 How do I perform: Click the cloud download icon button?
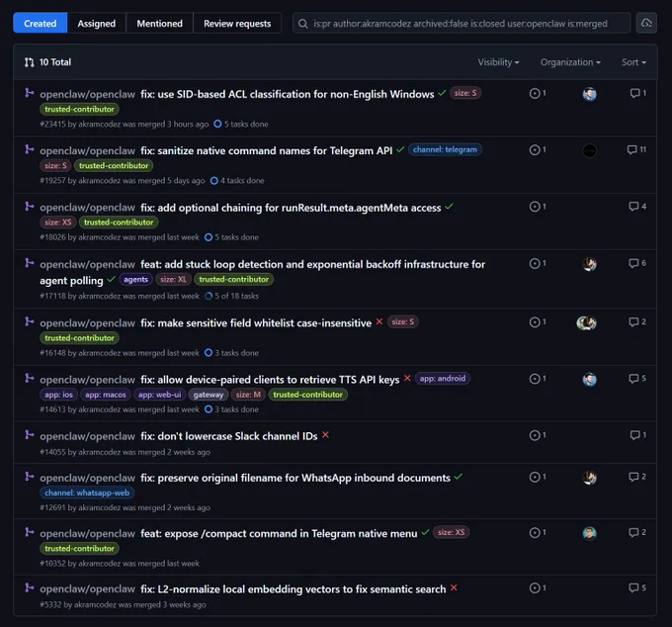pos(646,23)
